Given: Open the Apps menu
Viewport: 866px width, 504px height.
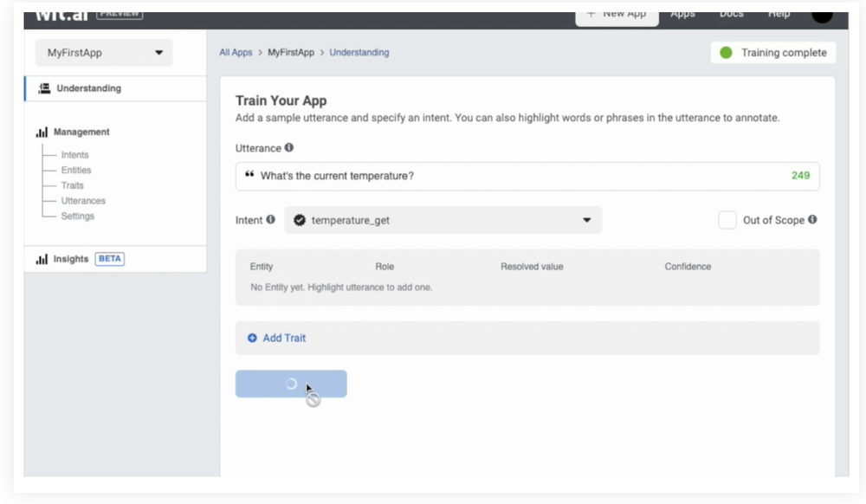Looking at the screenshot, I should tap(683, 14).
